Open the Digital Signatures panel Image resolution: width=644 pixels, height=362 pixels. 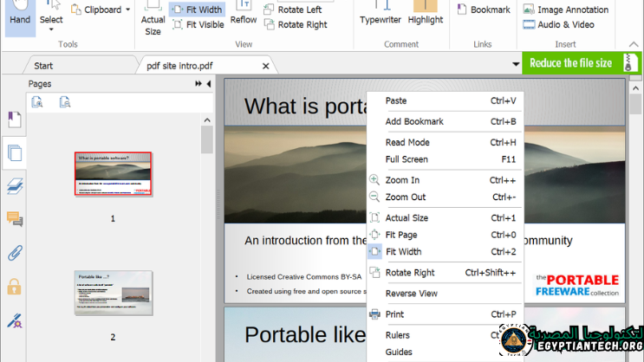point(14,320)
